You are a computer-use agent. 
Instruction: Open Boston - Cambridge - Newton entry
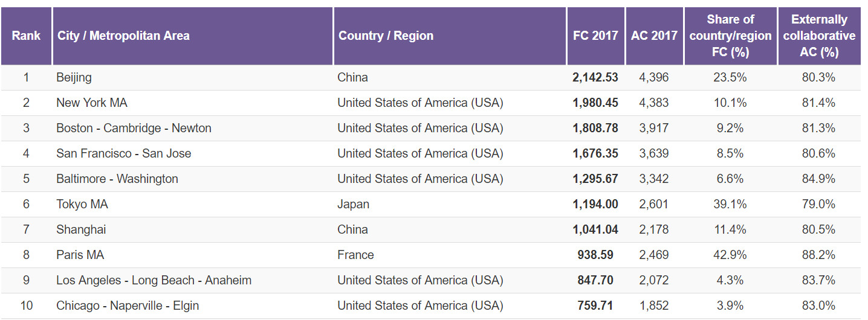pos(134,128)
